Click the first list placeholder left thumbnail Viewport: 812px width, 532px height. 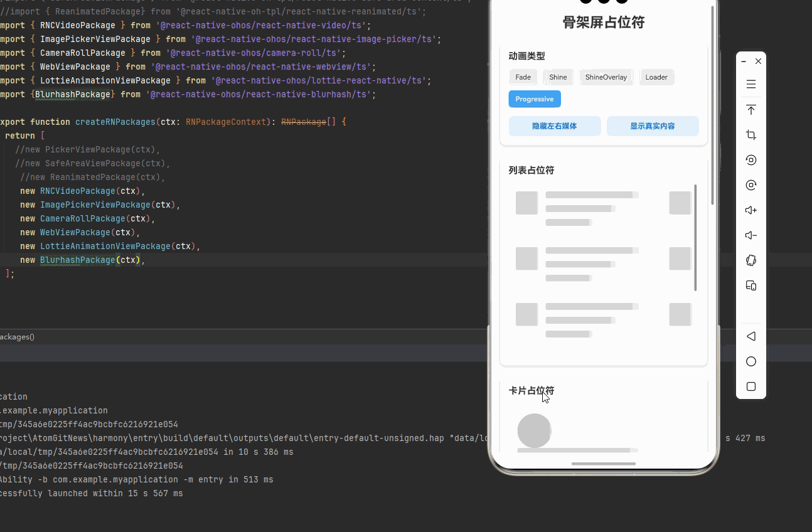coord(526,203)
